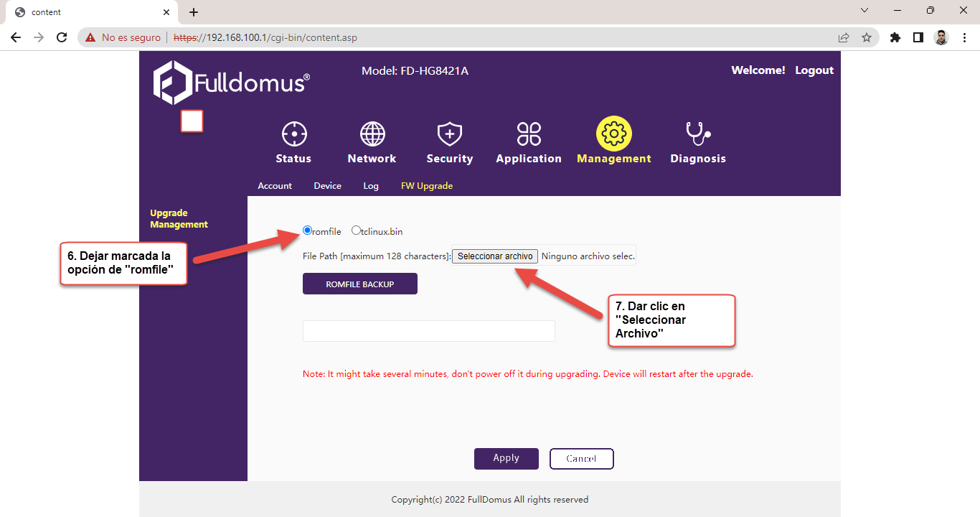Screen dimensions: 980x517
Task: Open Chrome three-dot menu
Action: tap(964, 37)
